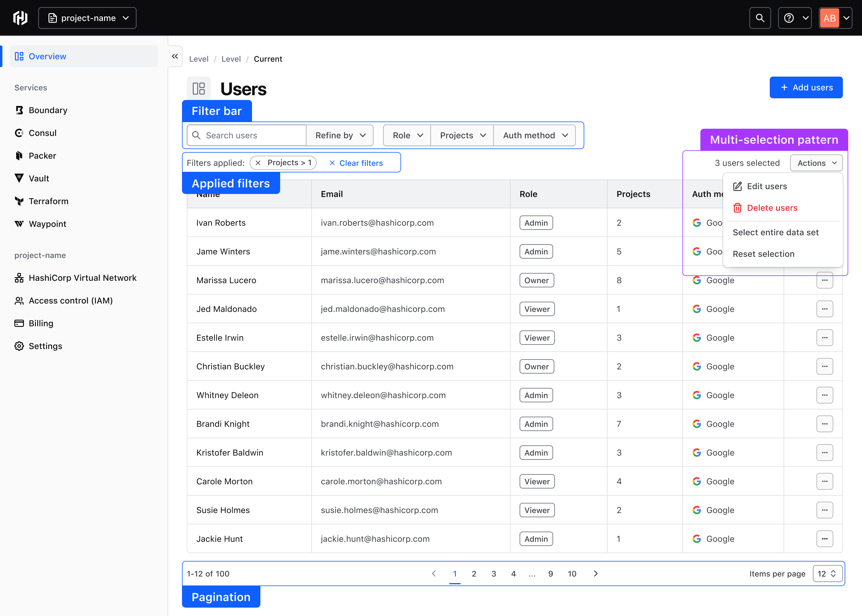The height and width of the screenshot is (616, 862).
Task: Click the Waypoint service icon
Action: coord(19,224)
